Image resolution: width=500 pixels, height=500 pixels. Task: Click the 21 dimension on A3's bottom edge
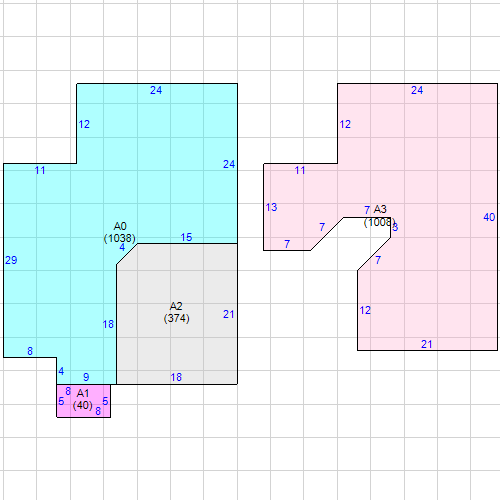(427, 344)
